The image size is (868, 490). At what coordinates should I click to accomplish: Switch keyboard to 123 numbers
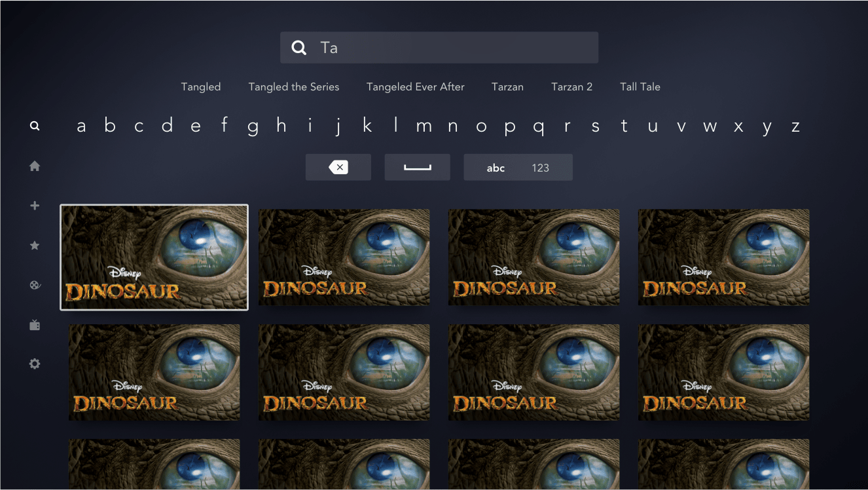[x=540, y=168]
